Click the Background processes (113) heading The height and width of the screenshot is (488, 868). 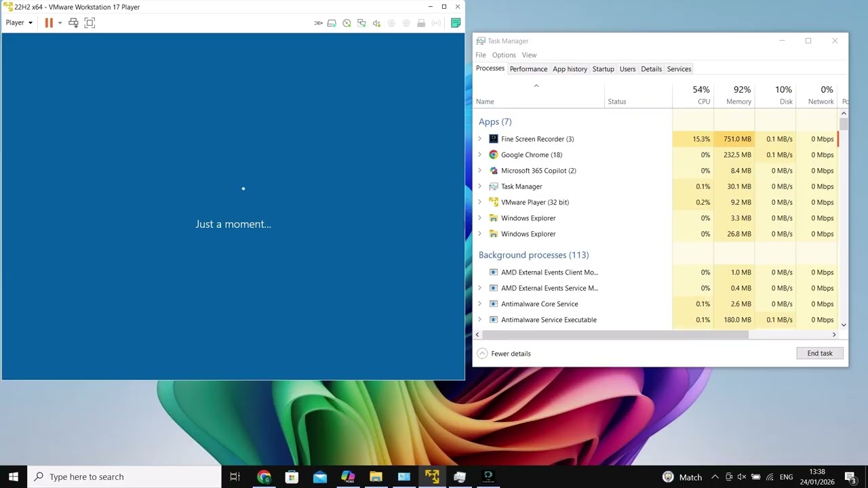534,255
